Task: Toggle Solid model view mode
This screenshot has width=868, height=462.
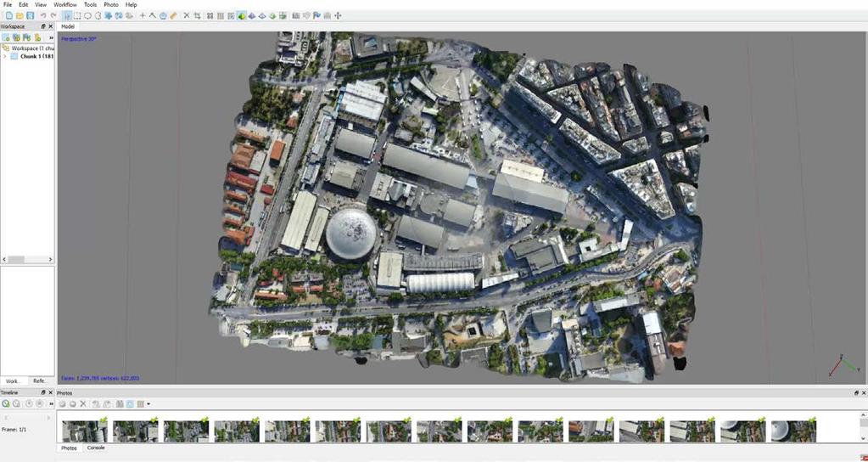Action: (252, 15)
